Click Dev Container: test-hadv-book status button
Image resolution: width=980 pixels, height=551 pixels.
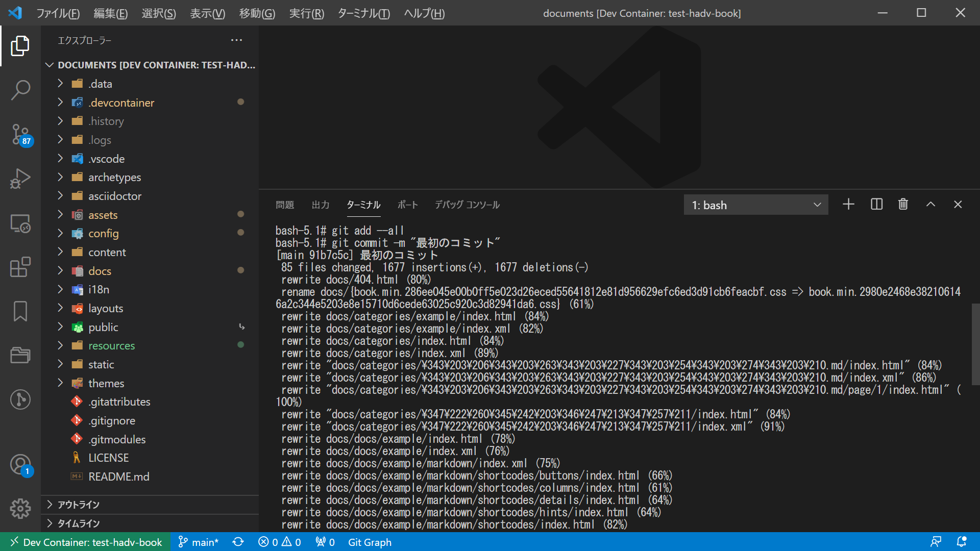[86, 542]
